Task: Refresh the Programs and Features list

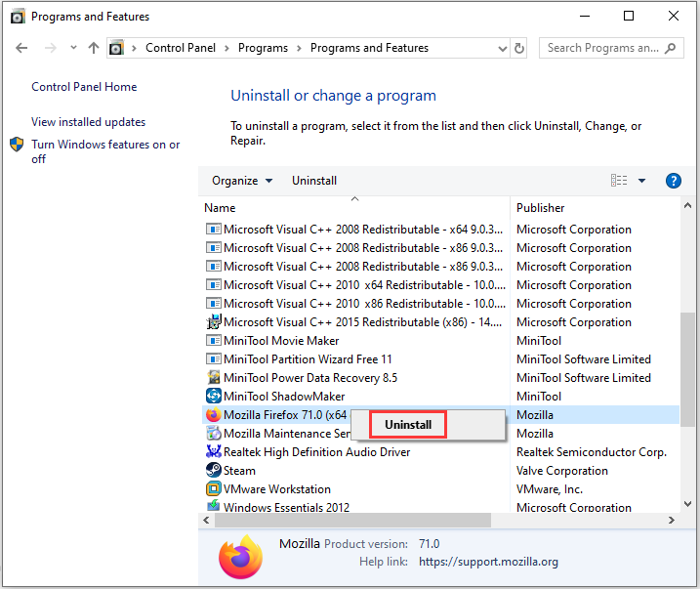Action: pyautogui.click(x=518, y=48)
